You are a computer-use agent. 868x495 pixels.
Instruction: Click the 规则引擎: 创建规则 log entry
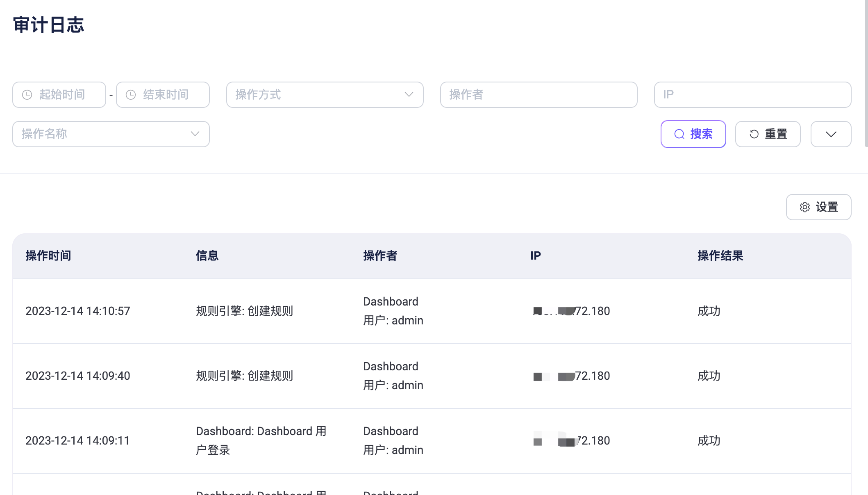244,311
